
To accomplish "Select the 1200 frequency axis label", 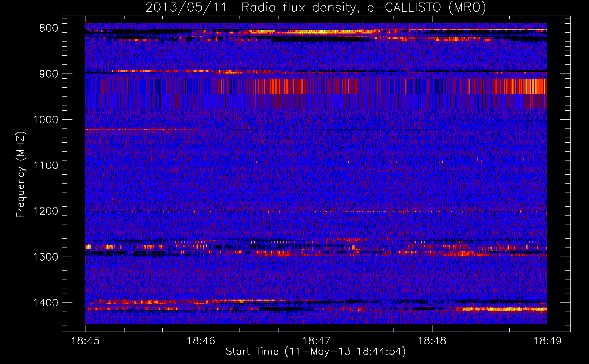I will [46, 211].
